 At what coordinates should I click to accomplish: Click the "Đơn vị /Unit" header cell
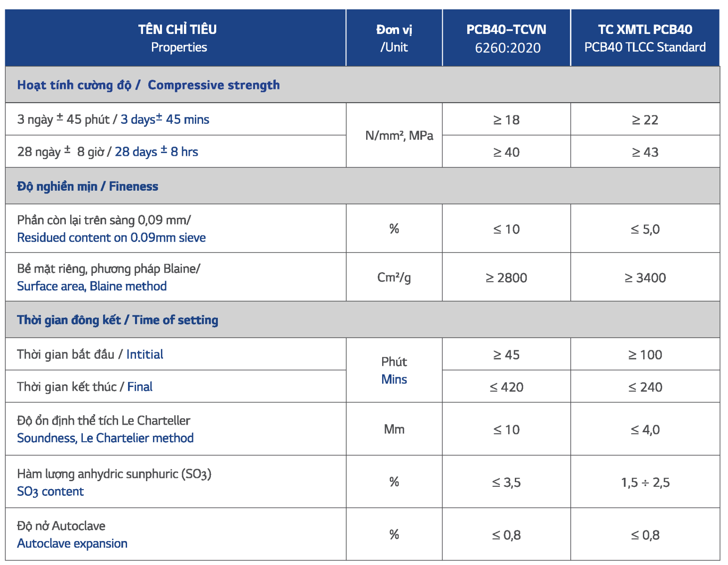[x=394, y=38]
